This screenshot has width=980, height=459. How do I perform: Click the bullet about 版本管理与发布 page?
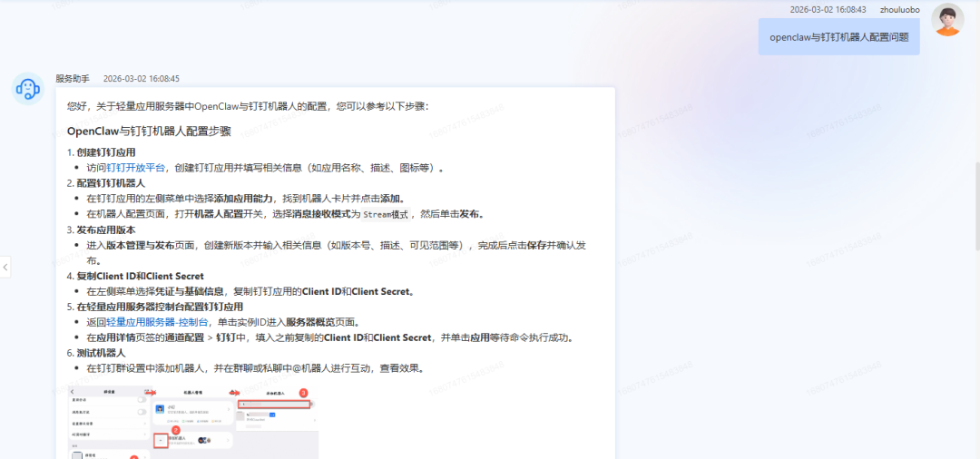[337, 253]
